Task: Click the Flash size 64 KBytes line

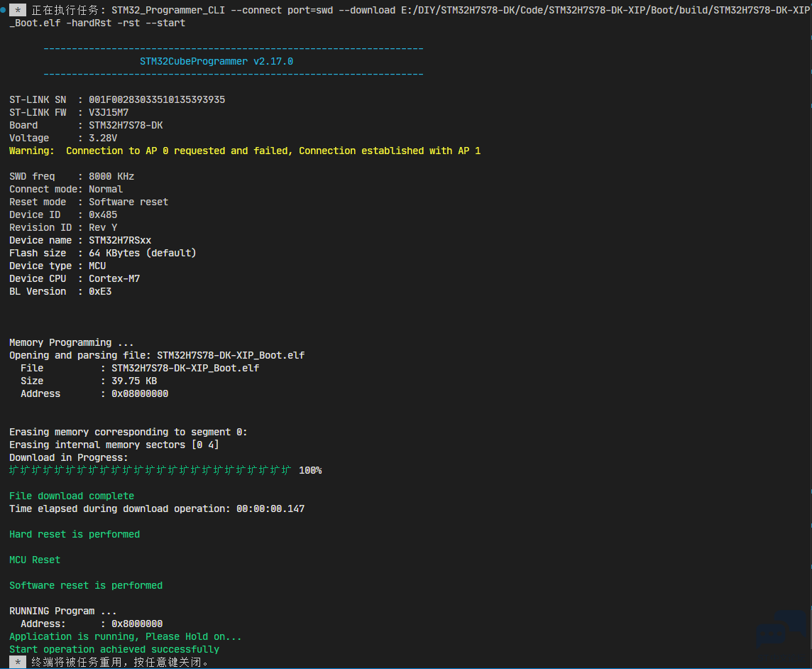Action: [x=103, y=253]
